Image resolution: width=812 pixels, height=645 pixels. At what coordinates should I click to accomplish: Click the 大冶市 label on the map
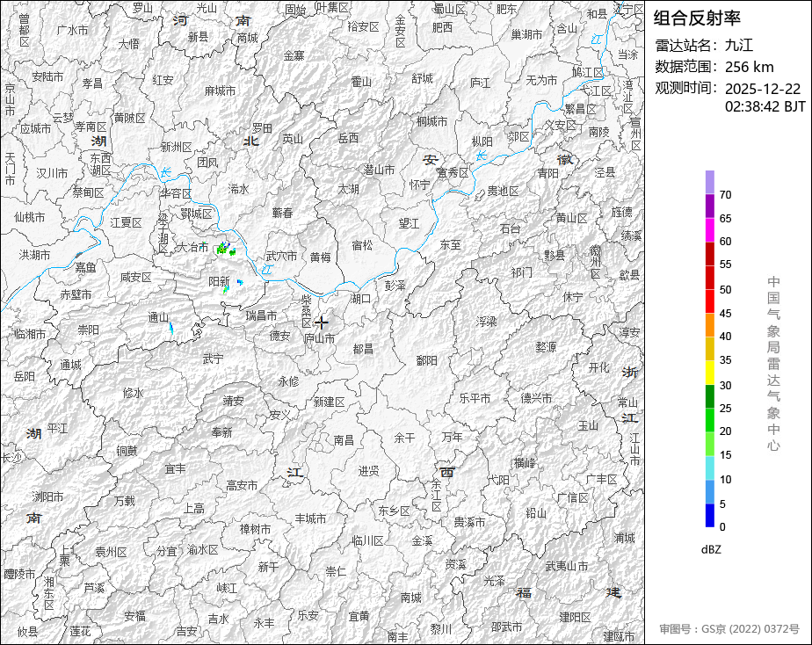[192, 248]
